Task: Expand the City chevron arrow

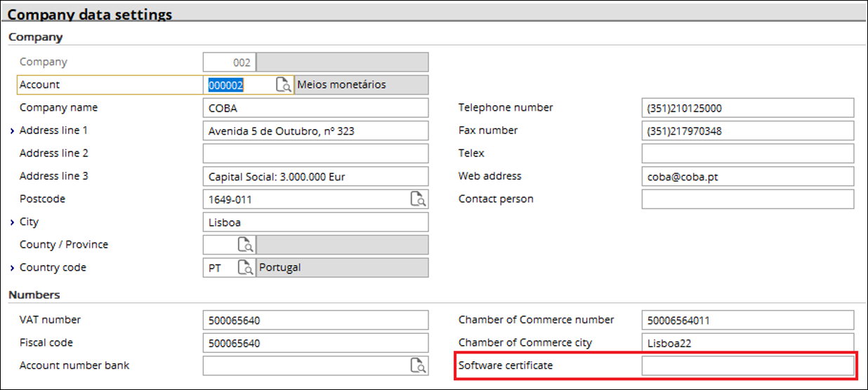Action: (13, 222)
